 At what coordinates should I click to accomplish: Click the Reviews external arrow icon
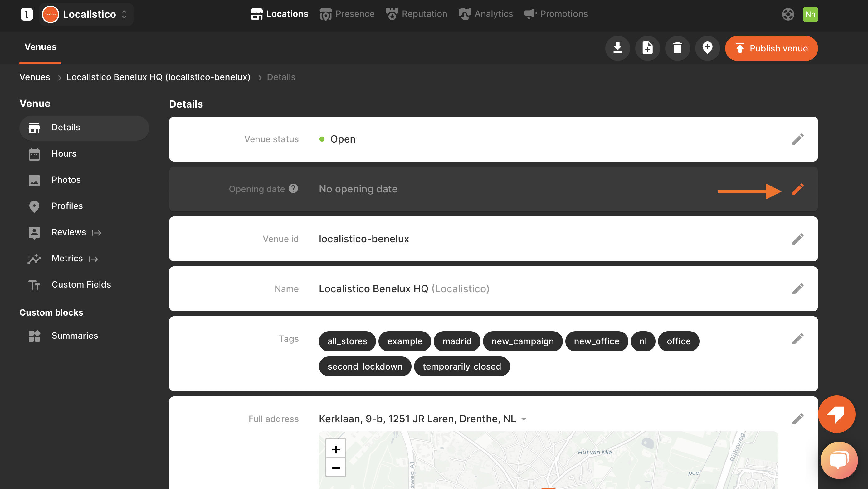(x=97, y=233)
